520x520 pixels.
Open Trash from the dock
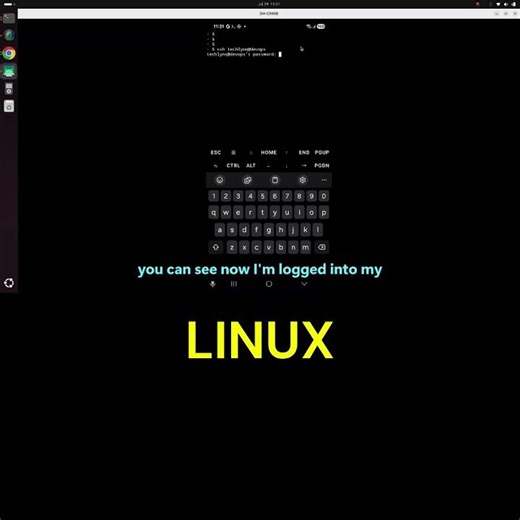(x=9, y=106)
